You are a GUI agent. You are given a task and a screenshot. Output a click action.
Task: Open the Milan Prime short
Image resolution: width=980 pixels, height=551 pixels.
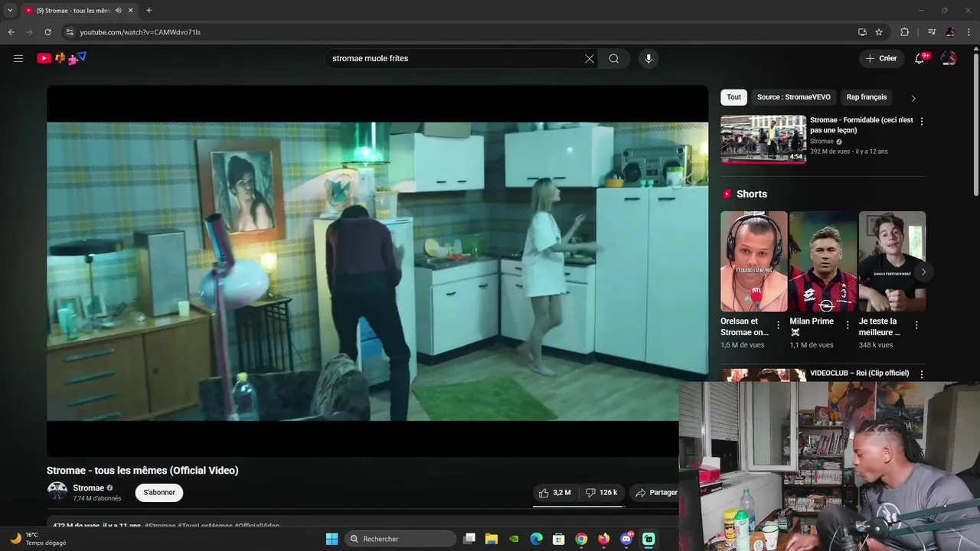tap(823, 262)
